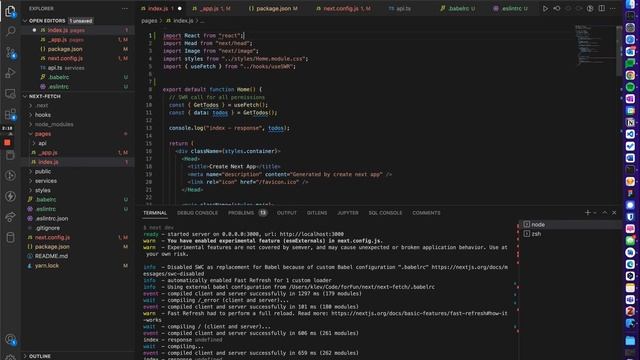Open the JUPYTER panel tab
Image resolution: width=640 pixels, height=360 pixels.
click(x=348, y=213)
